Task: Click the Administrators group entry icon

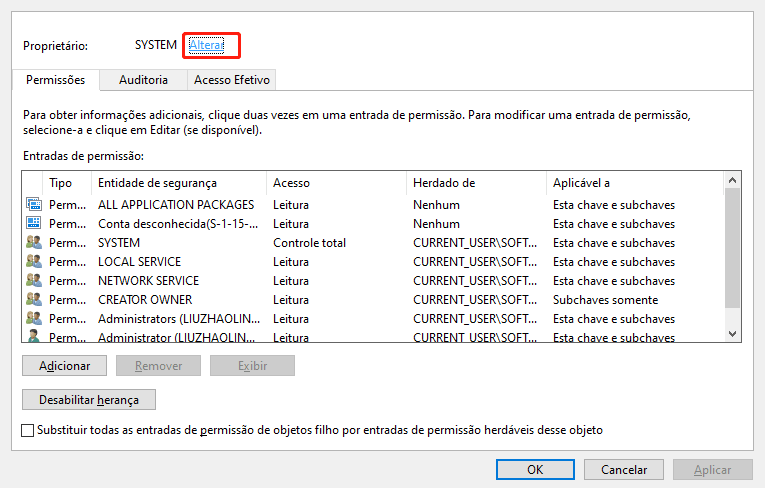Action: click(34, 319)
